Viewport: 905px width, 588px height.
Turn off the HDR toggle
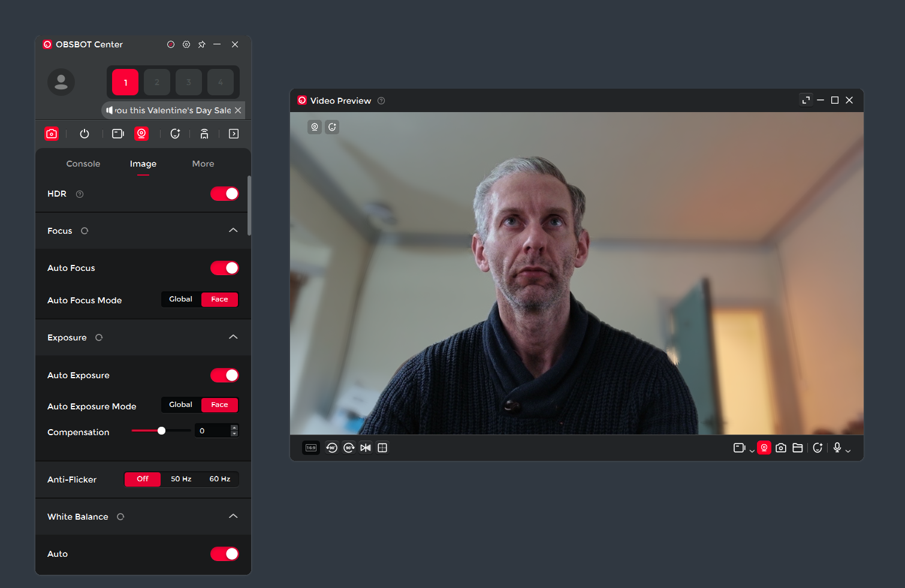point(225,194)
